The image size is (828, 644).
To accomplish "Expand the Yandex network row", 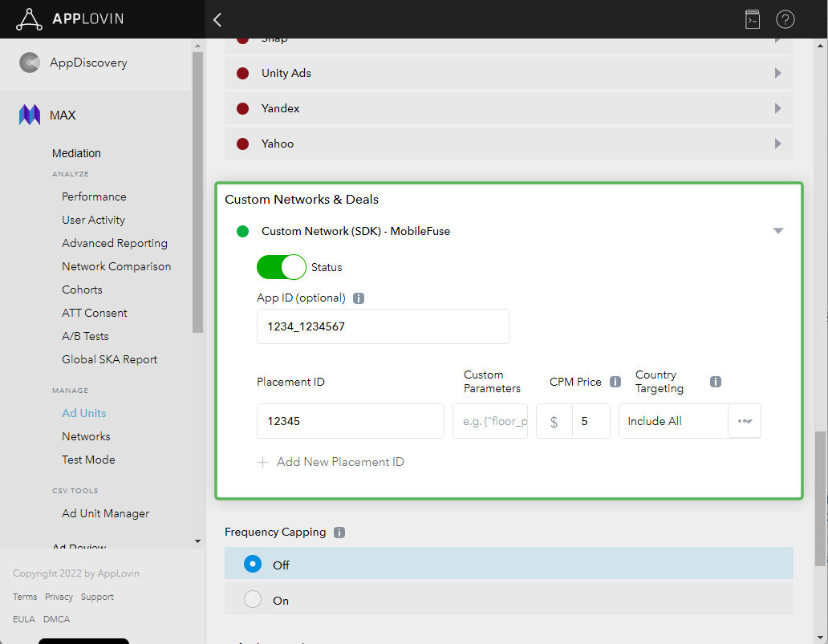I will 777,109.
